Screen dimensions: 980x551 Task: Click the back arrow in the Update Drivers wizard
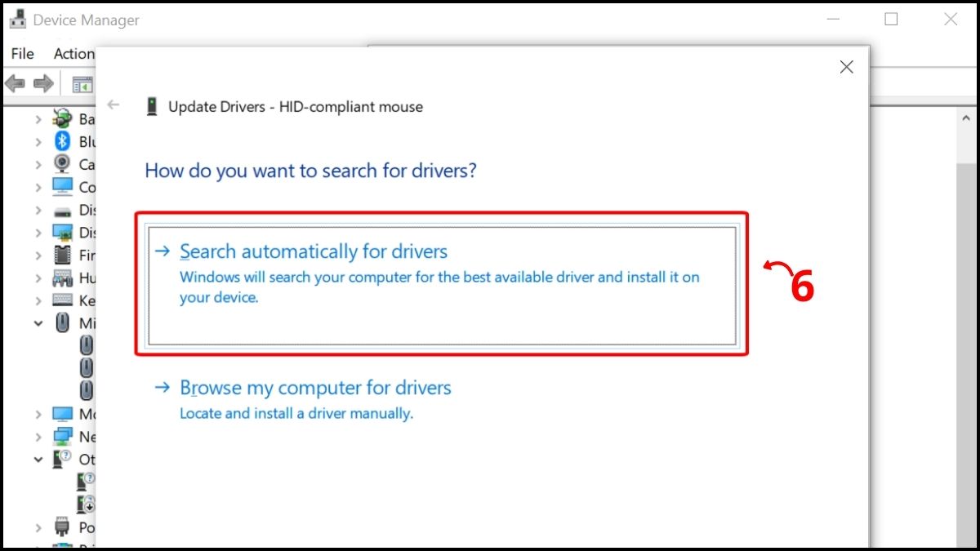pos(113,105)
